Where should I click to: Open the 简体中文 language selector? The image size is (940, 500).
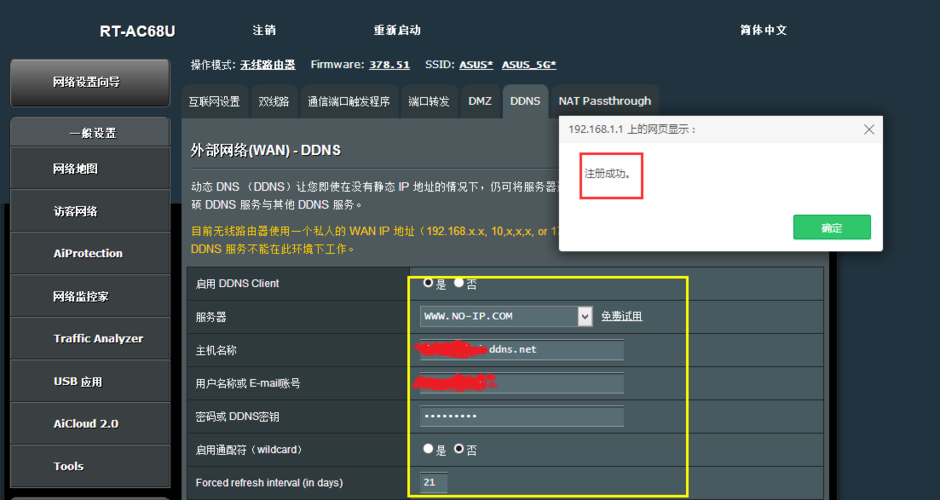(763, 30)
